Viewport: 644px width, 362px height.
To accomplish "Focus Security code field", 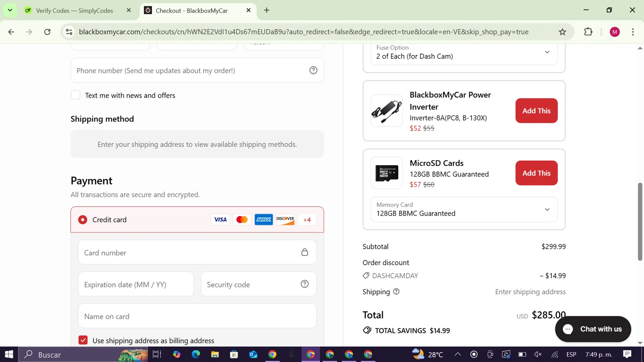I will coord(258,284).
